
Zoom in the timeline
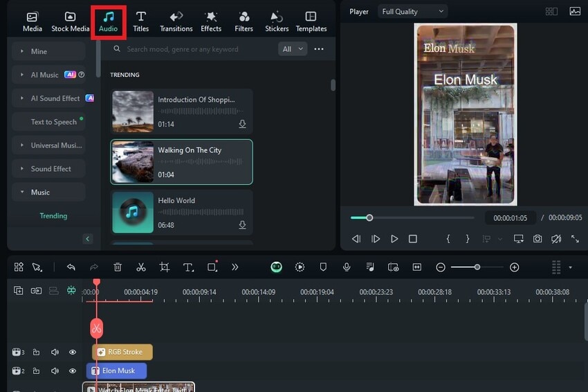point(514,267)
